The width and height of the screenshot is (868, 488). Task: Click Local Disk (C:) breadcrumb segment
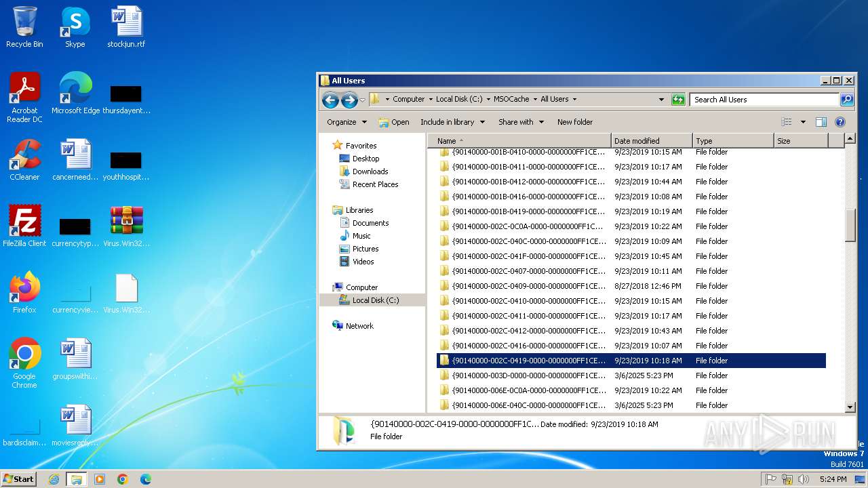tap(459, 99)
